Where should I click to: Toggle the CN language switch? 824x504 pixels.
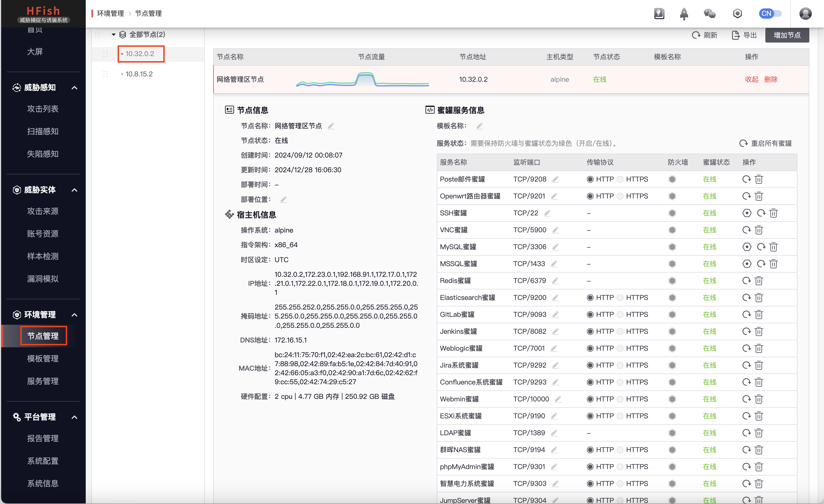tap(770, 14)
